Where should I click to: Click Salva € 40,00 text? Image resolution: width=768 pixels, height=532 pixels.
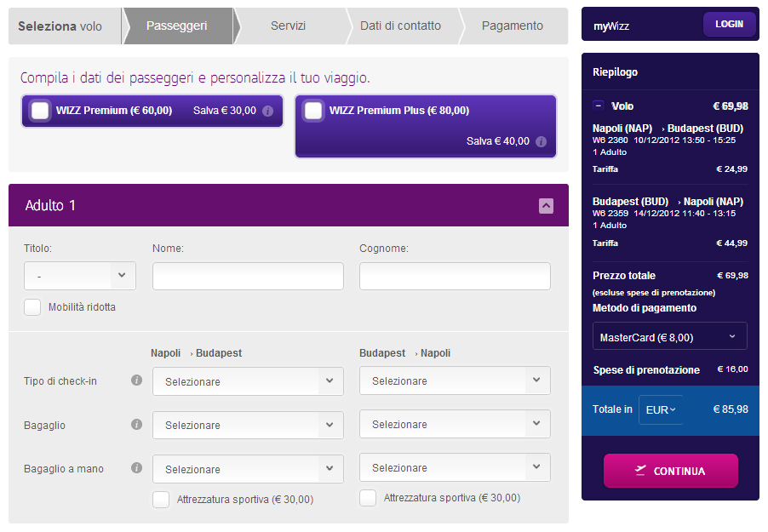tap(497, 141)
